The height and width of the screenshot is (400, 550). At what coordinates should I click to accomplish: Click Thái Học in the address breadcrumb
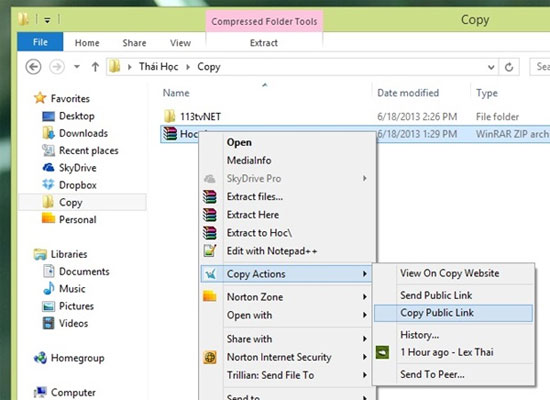[x=159, y=67]
